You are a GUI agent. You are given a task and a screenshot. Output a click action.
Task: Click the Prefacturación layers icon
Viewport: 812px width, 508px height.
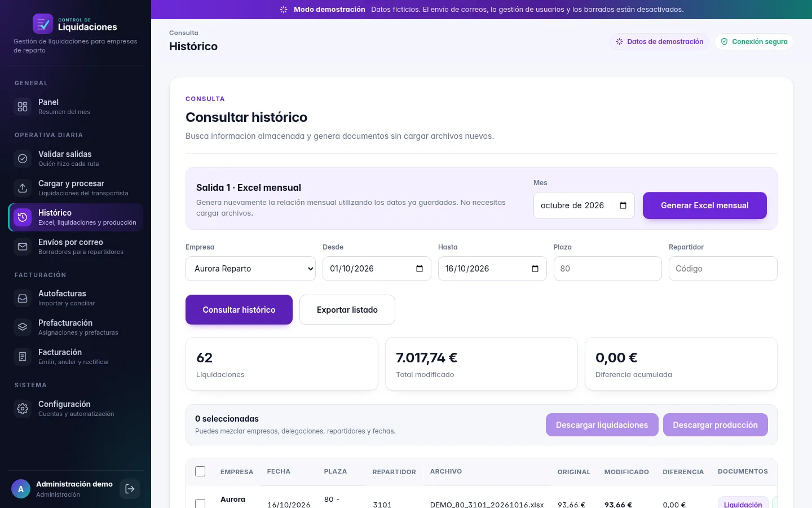pos(23,327)
